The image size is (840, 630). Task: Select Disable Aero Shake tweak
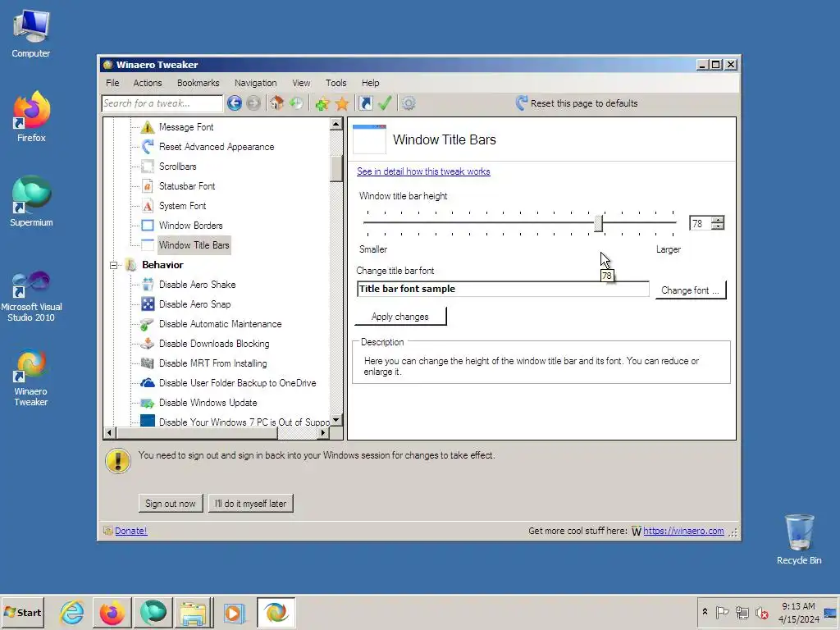(x=197, y=285)
